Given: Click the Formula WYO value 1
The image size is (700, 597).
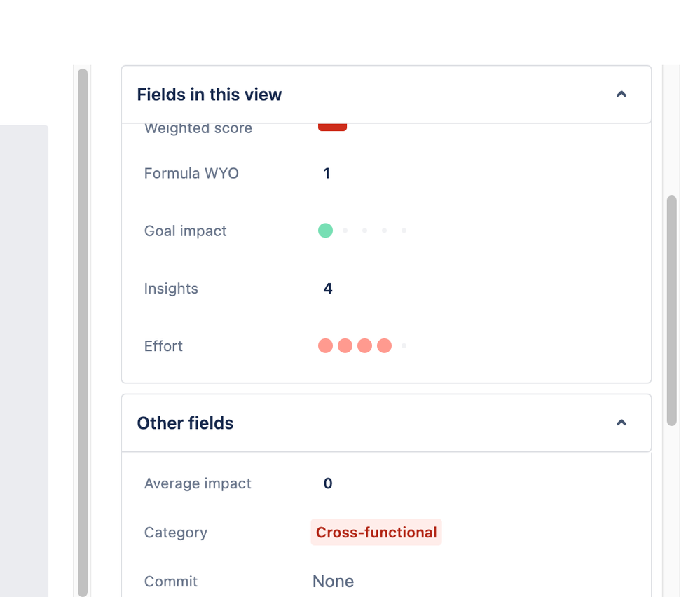Looking at the screenshot, I should click(327, 173).
